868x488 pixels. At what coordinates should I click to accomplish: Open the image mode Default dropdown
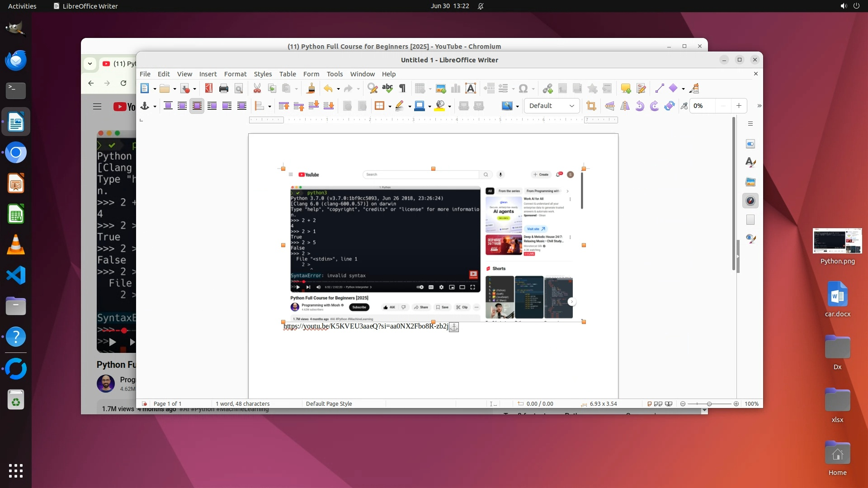552,106
